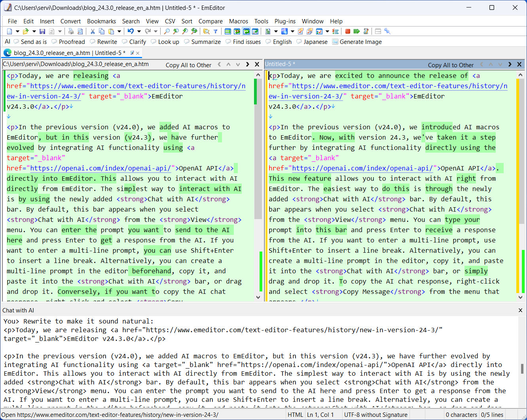Image resolution: width=527 pixels, height=420 pixels.
Task: Toggle the highlighted Wrap by Window icon
Action: [x=246, y=31]
